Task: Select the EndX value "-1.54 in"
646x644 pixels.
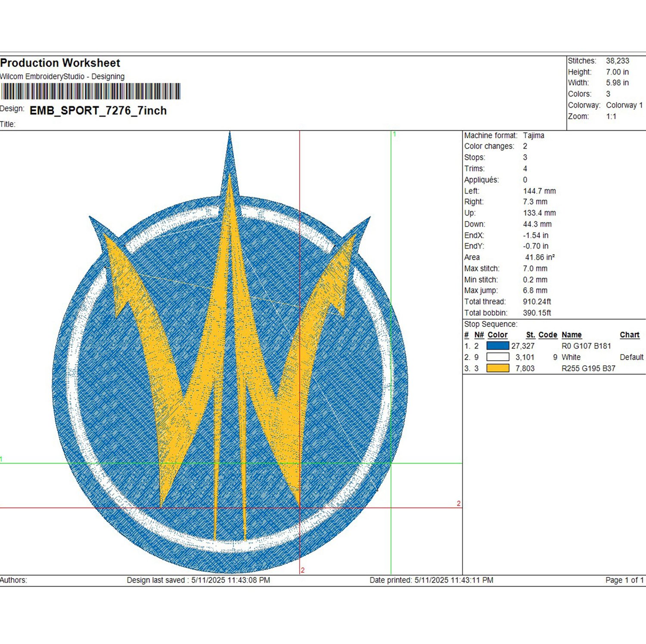Action: (536, 235)
